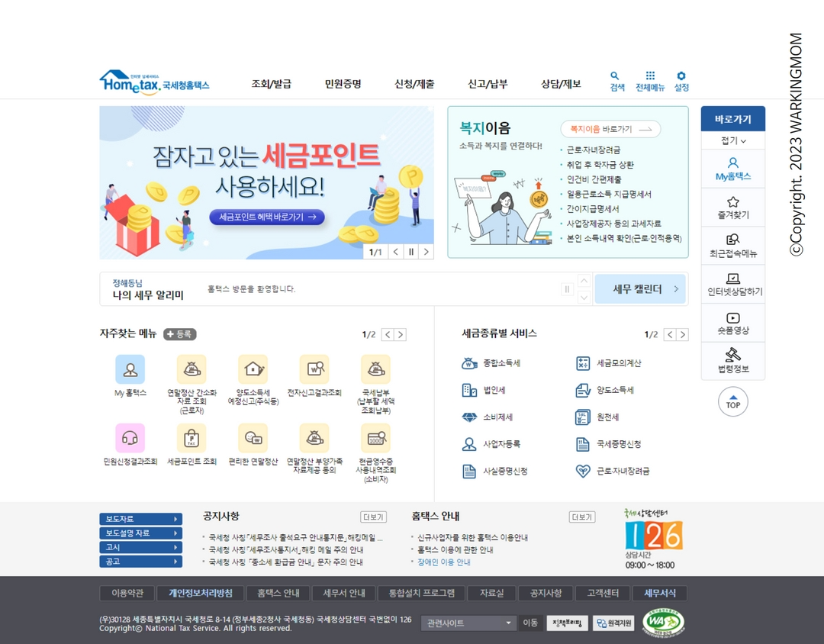Pause the banner slideshow
The height and width of the screenshot is (644, 824).
tap(411, 252)
